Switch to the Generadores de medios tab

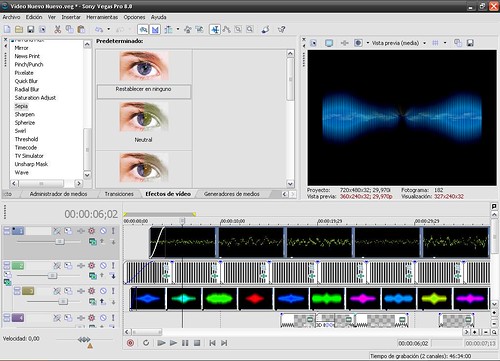[232, 194]
